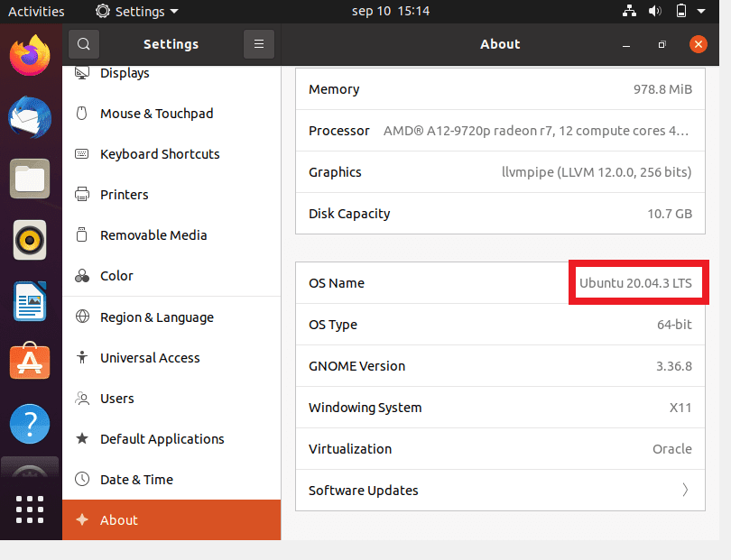Open the Files manager in dock
The width and height of the screenshot is (731, 560).
[x=30, y=179]
